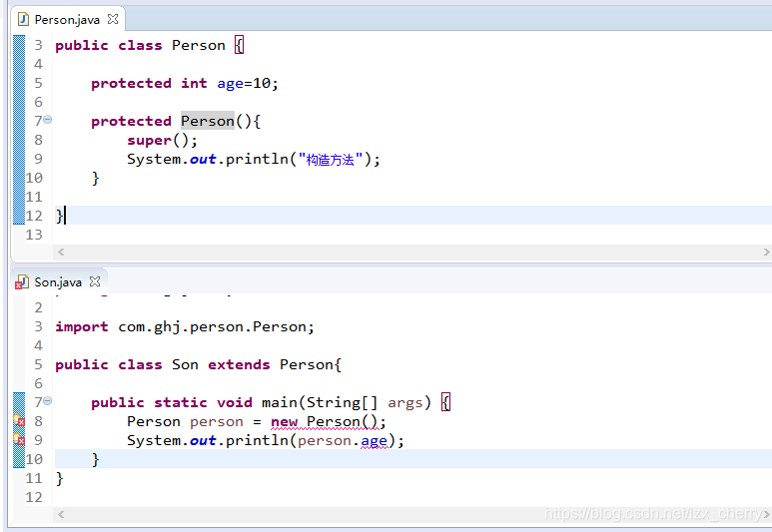Click 'protected int' modifier on Person.java line 5
Image resolution: width=772 pixels, height=532 pixels.
pos(149,83)
